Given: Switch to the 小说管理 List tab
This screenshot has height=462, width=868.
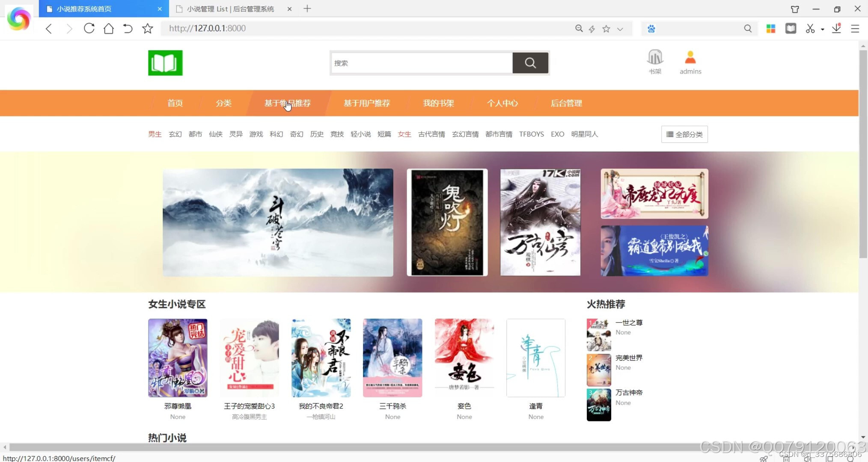Looking at the screenshot, I should (x=230, y=9).
